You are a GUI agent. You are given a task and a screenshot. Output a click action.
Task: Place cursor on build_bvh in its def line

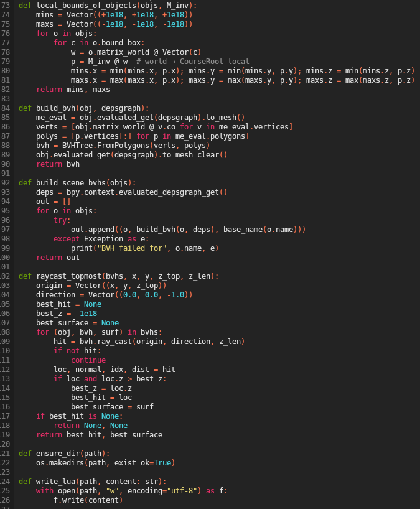click(x=55, y=108)
